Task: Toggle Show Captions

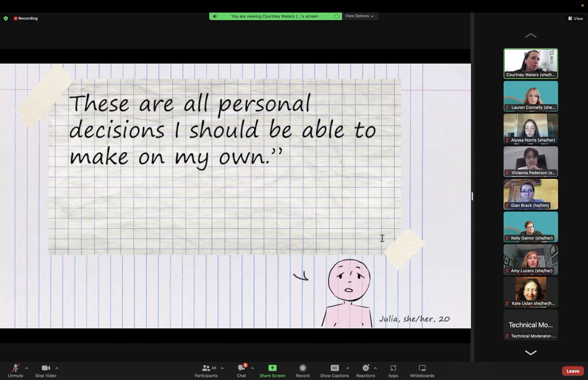Action: [x=335, y=371]
